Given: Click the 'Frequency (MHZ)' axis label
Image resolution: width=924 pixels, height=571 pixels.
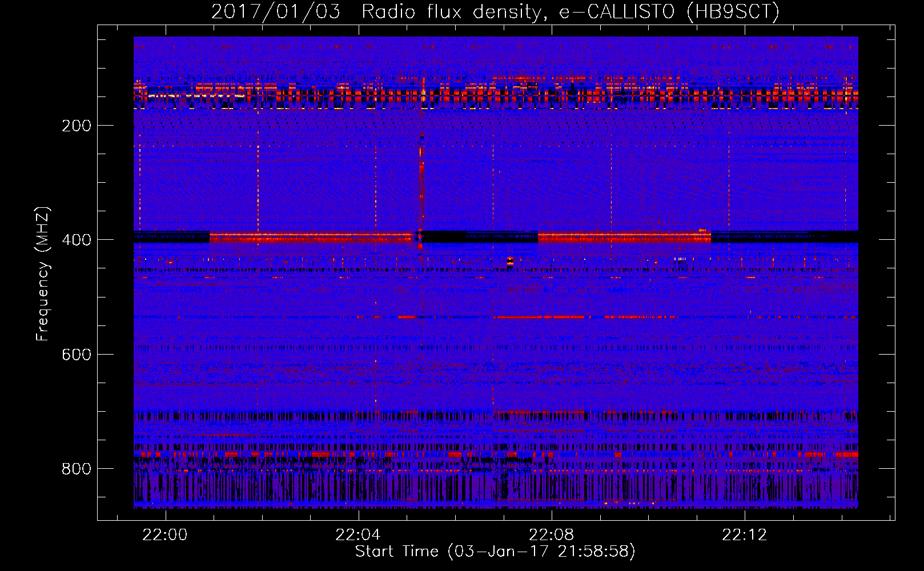Looking at the screenshot, I should point(43,274).
